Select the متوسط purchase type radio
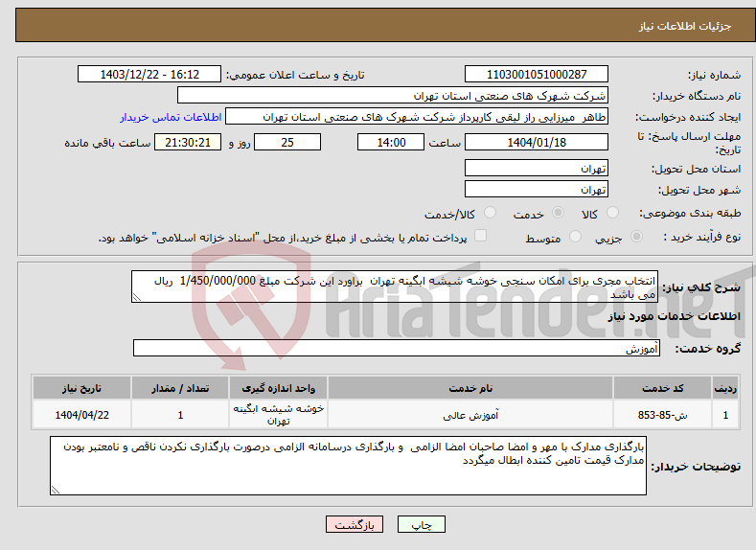The height and width of the screenshot is (550, 756). click(575, 237)
